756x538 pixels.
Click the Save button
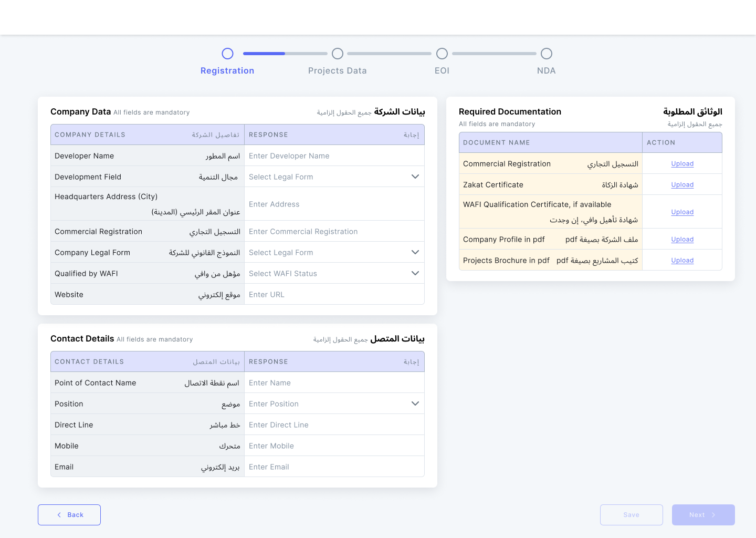tap(632, 515)
